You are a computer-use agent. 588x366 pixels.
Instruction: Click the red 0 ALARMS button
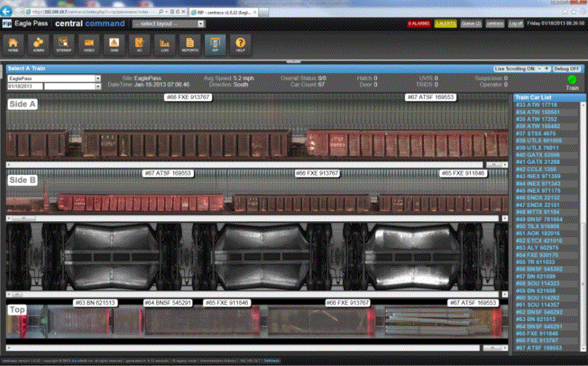pyautogui.click(x=419, y=24)
